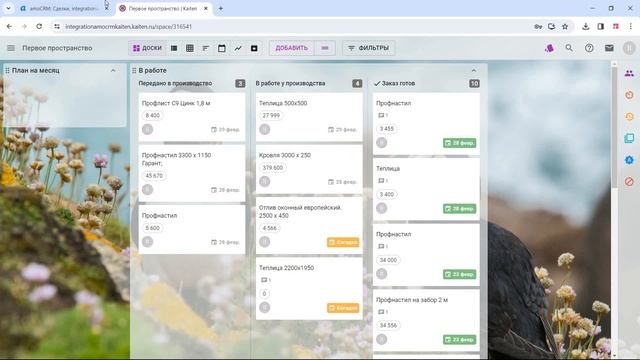Click the card counter on Заказ готов column

474,83
